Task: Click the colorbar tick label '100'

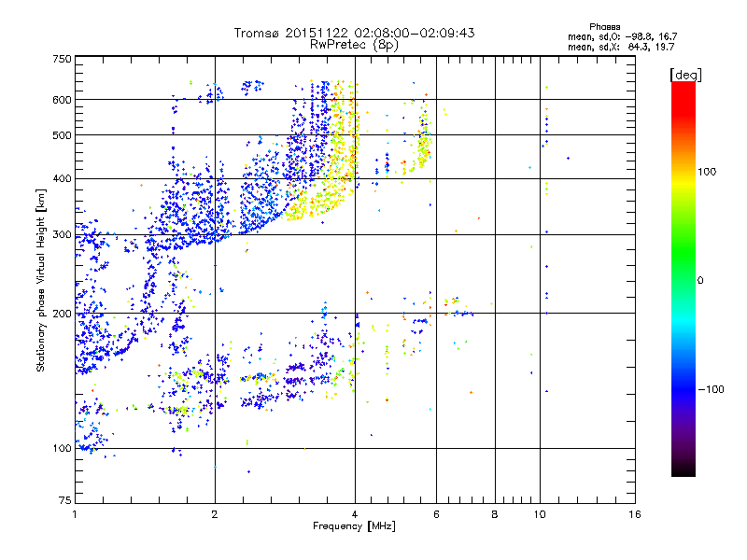Action: 707,172
